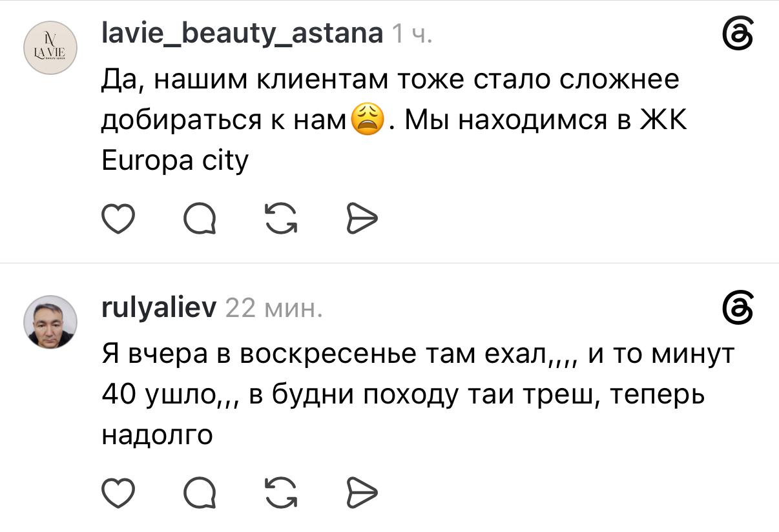779x532 pixels.
Task: Repost the lavie_beauty_astana comment
Action: click(x=281, y=221)
